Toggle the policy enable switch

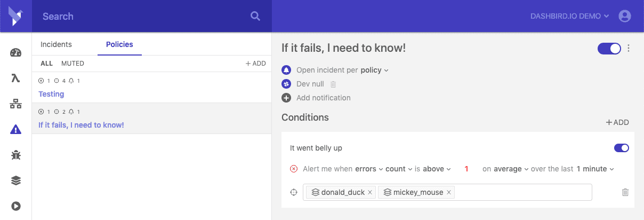tap(609, 49)
